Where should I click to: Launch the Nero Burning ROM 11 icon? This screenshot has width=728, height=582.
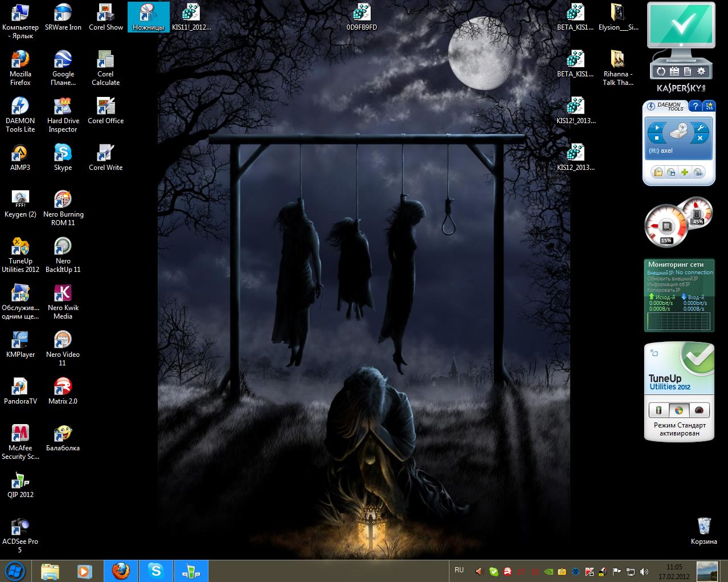pyautogui.click(x=63, y=208)
